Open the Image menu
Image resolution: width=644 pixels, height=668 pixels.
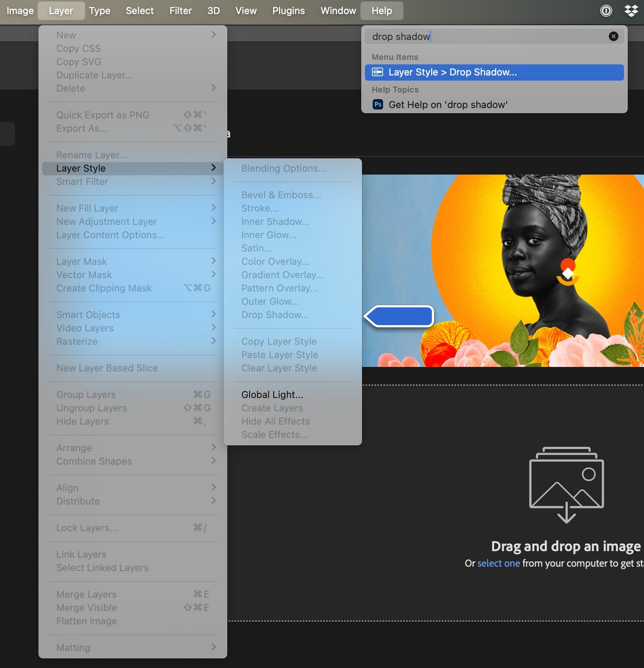coord(20,11)
